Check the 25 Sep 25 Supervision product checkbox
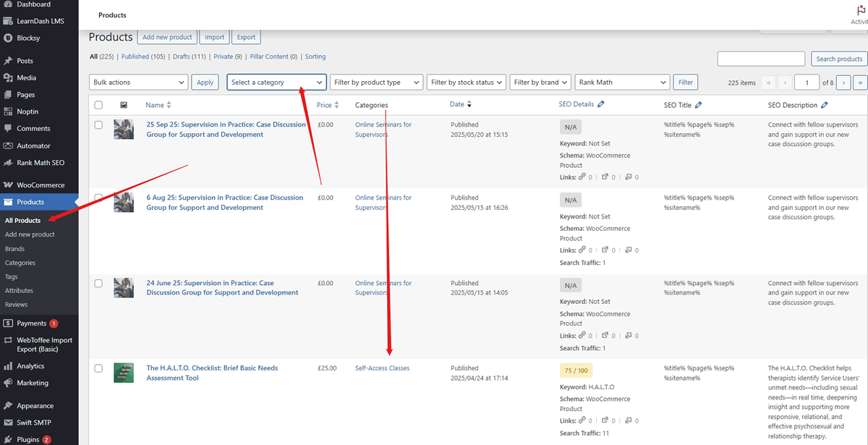The height and width of the screenshot is (445, 868). [x=98, y=125]
